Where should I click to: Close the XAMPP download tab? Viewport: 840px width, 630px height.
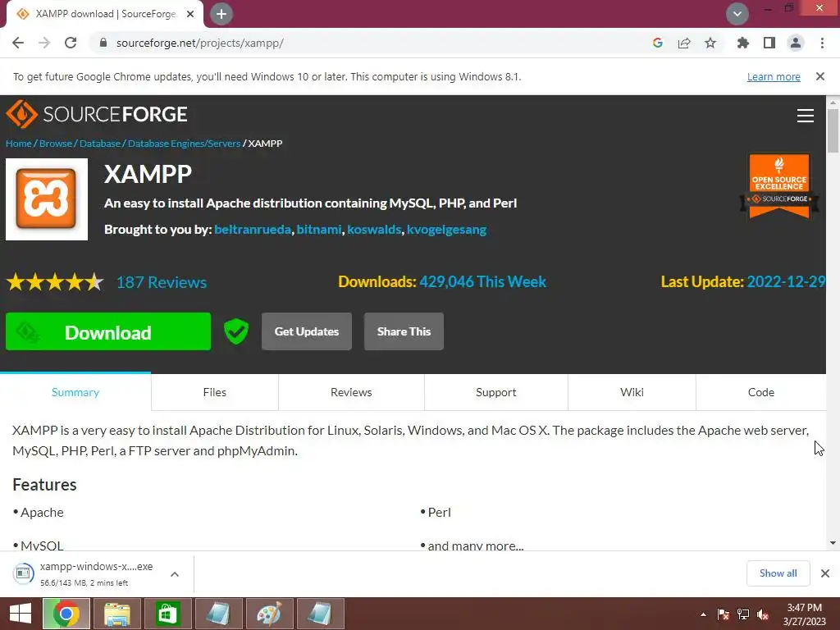[190, 14]
